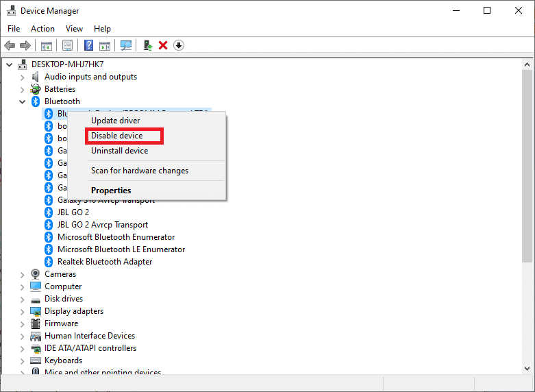Image resolution: width=535 pixels, height=392 pixels.
Task: Select Properties in the context menu
Action: coord(111,191)
